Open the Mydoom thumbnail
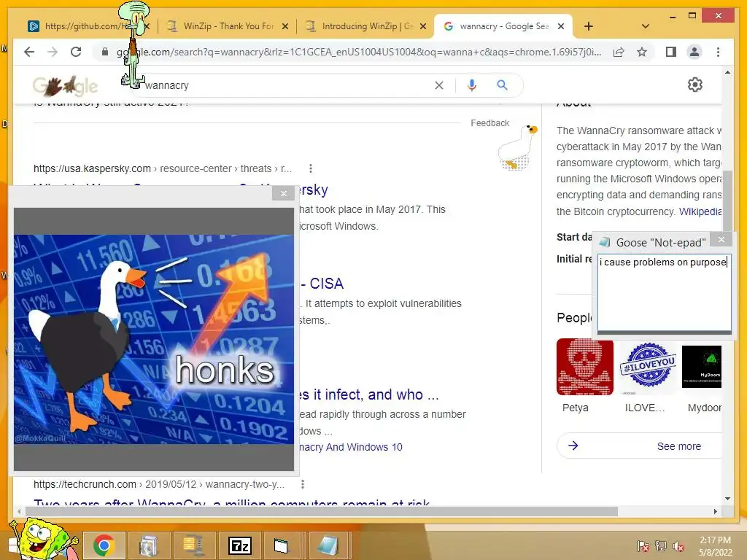This screenshot has width=747, height=560. click(x=702, y=367)
